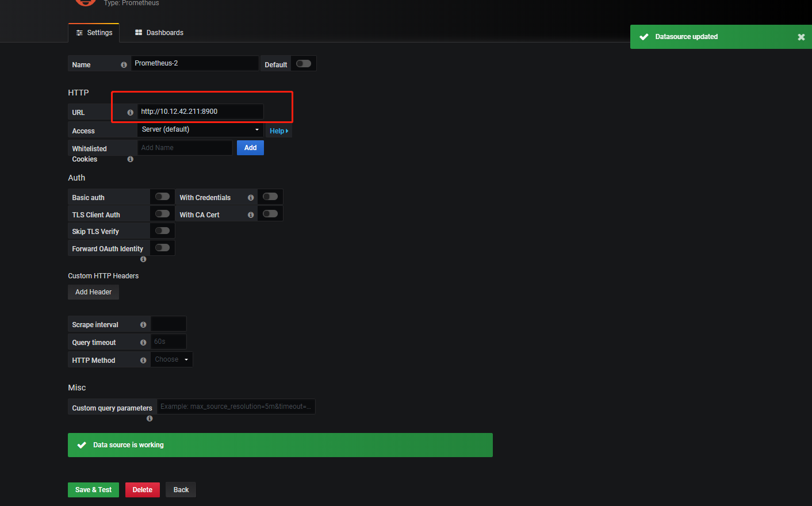Click the HTTP Method info icon
Screen dimensions: 812x506
tap(143, 361)
